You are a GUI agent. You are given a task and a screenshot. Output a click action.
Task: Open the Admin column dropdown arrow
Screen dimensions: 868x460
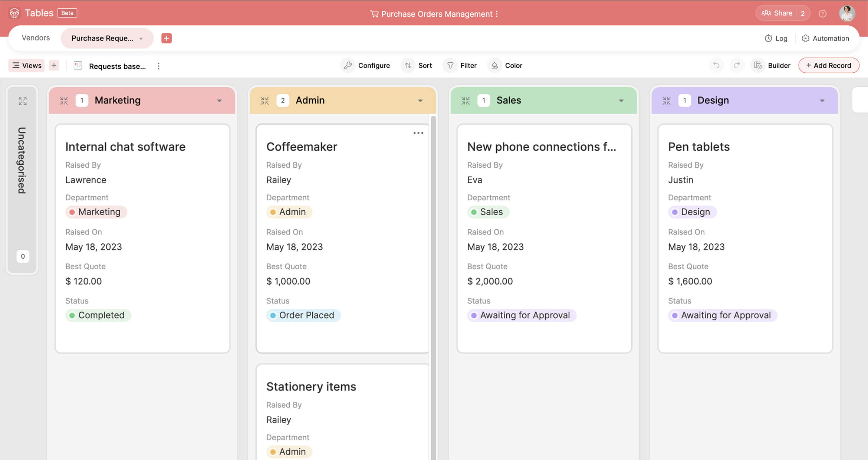(420, 101)
